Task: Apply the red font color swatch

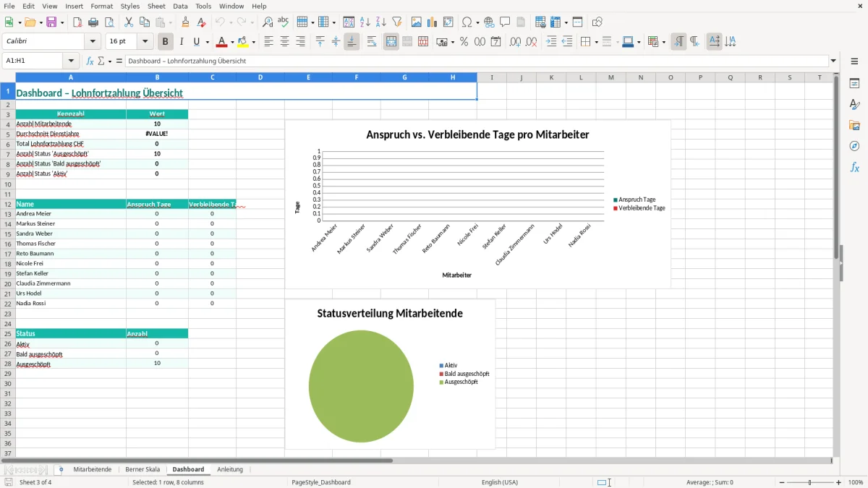Action: 222,42
